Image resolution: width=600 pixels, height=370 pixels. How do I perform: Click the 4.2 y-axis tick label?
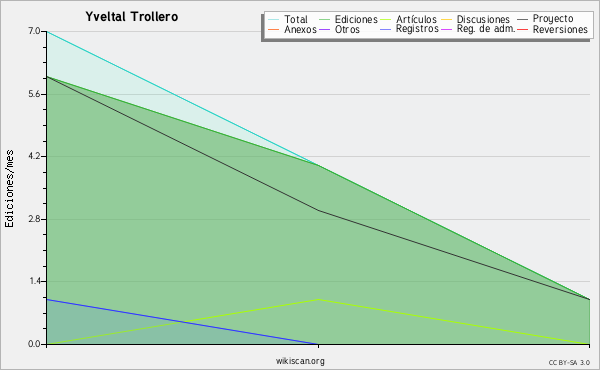pyautogui.click(x=34, y=156)
